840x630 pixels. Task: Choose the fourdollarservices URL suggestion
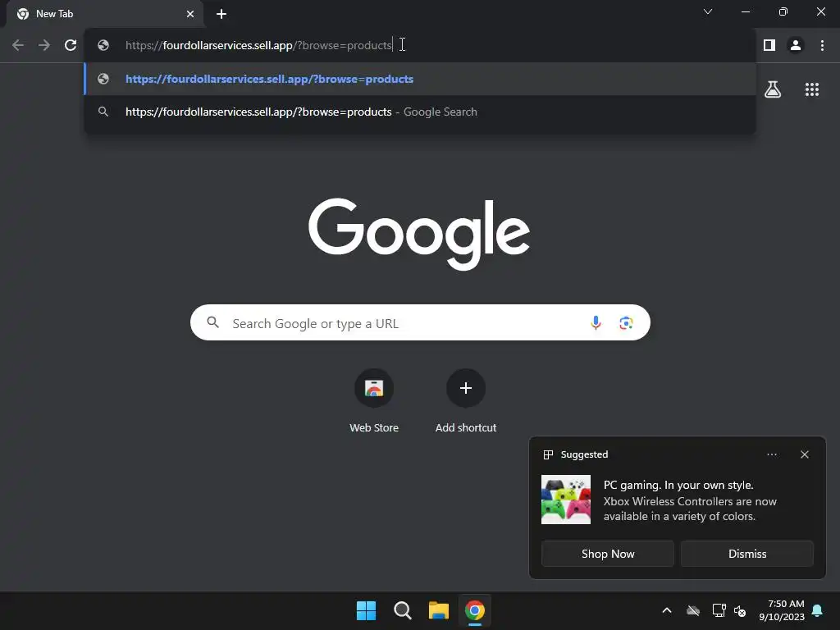[420, 79]
